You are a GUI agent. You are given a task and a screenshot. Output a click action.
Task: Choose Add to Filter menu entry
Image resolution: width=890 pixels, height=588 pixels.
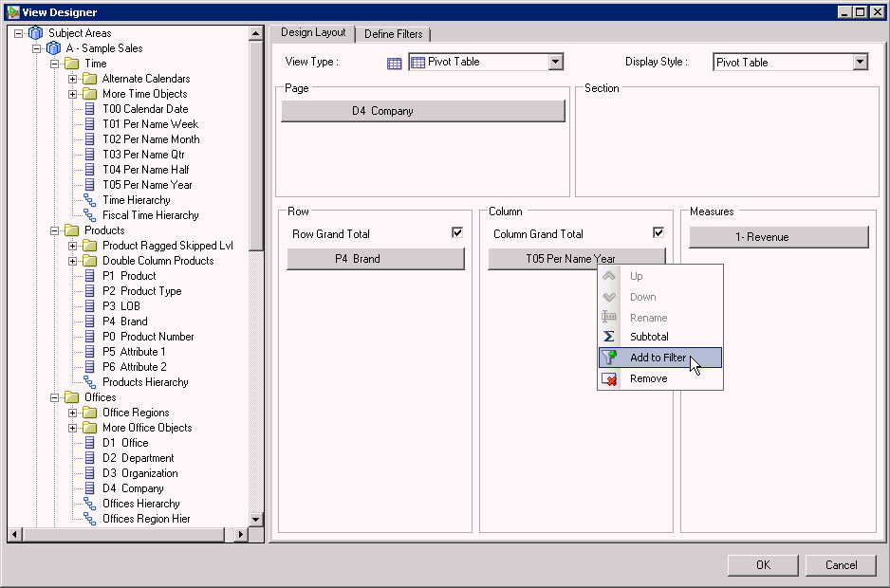point(660,358)
